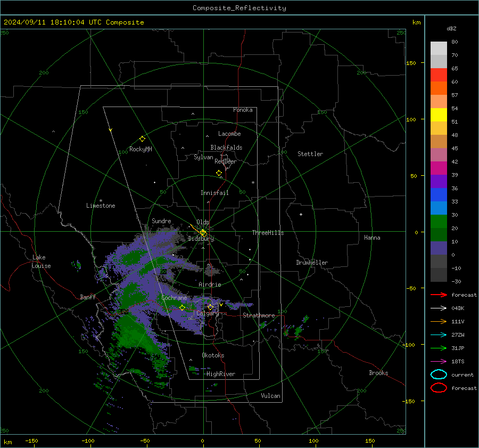Viewport: 479px width, 448px height.
Task: Click the Stettler city label
Action: tap(310, 154)
